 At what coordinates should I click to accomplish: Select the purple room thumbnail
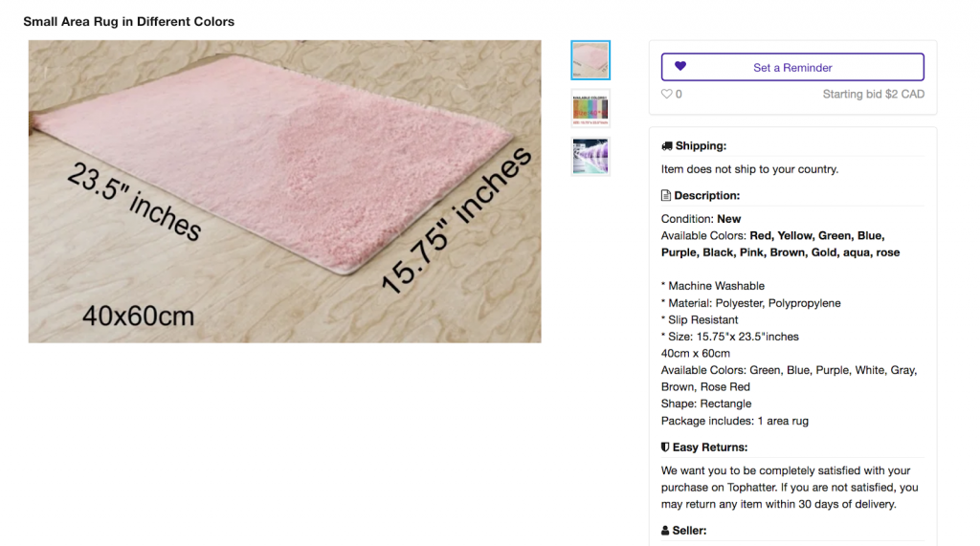[x=590, y=156]
